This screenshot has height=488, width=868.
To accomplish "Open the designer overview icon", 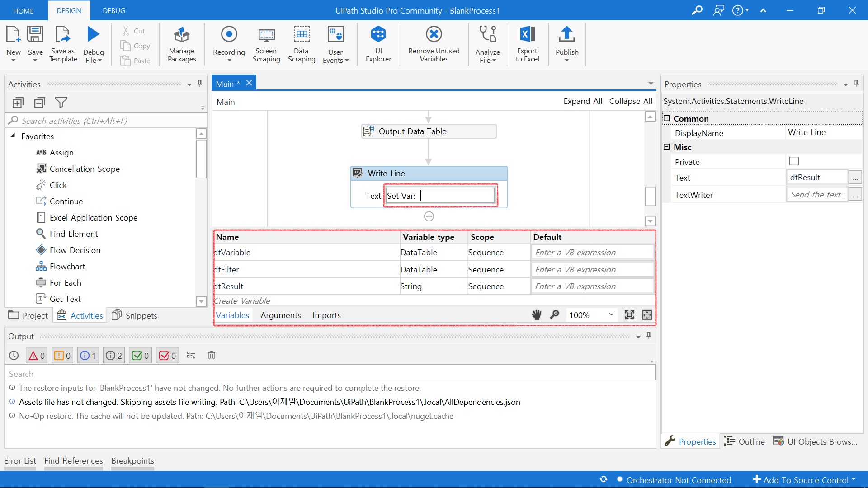I will [647, 315].
